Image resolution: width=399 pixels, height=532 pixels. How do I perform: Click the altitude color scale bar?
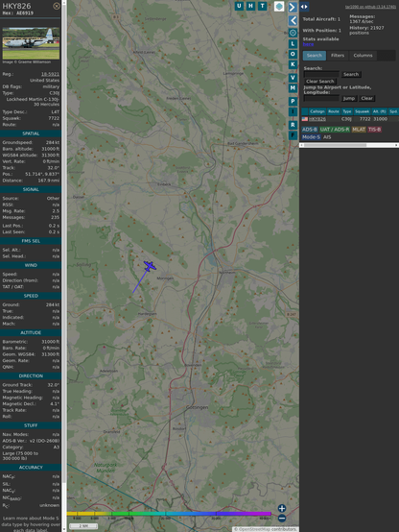[x=169, y=514]
